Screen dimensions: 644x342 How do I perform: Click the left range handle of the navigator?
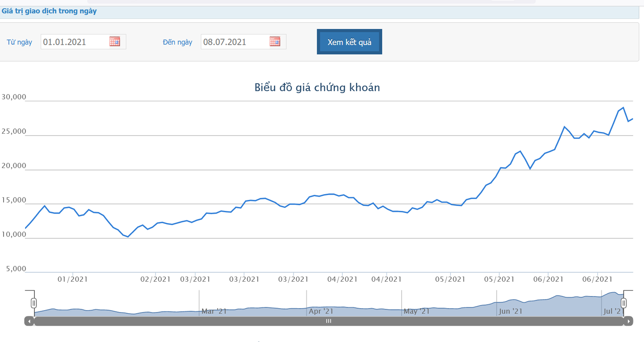[x=34, y=303]
